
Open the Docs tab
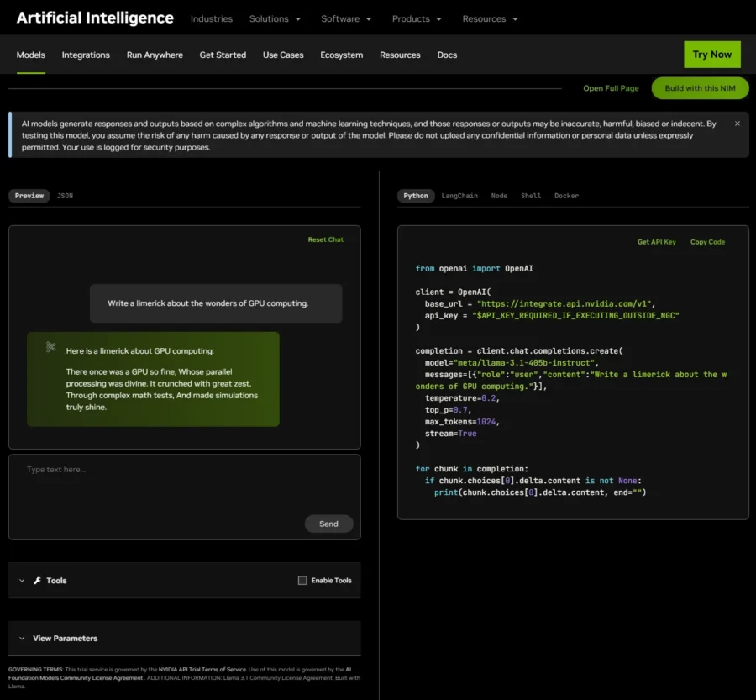[x=447, y=55]
